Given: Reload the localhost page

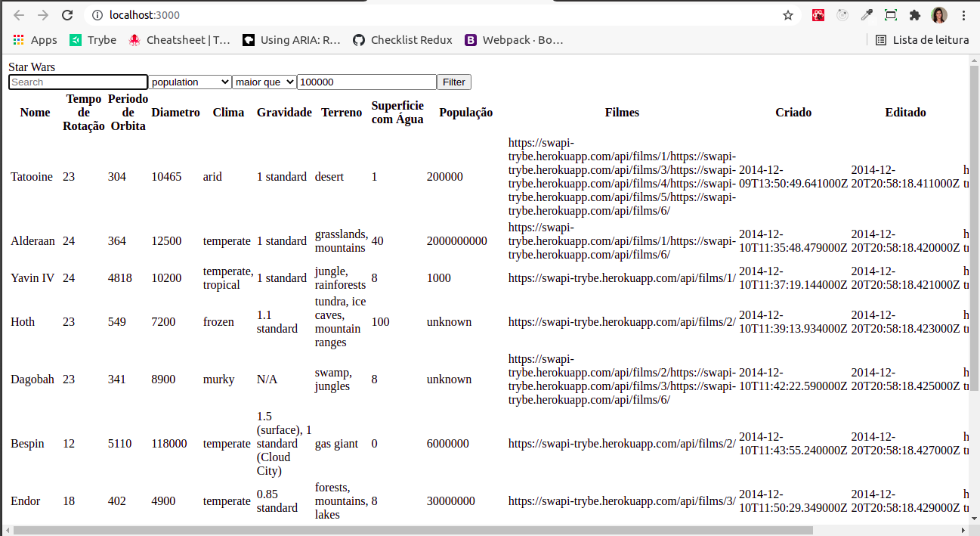Looking at the screenshot, I should coord(67,15).
